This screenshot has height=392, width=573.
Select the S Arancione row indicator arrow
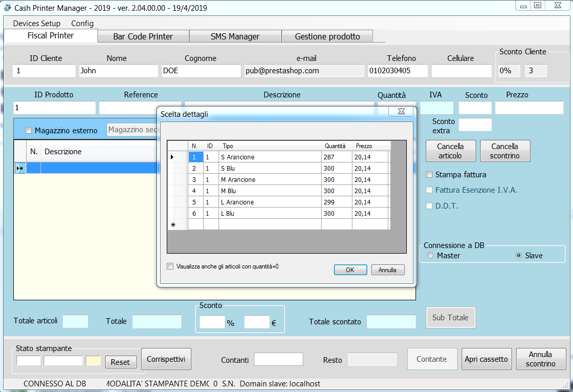tap(172, 157)
